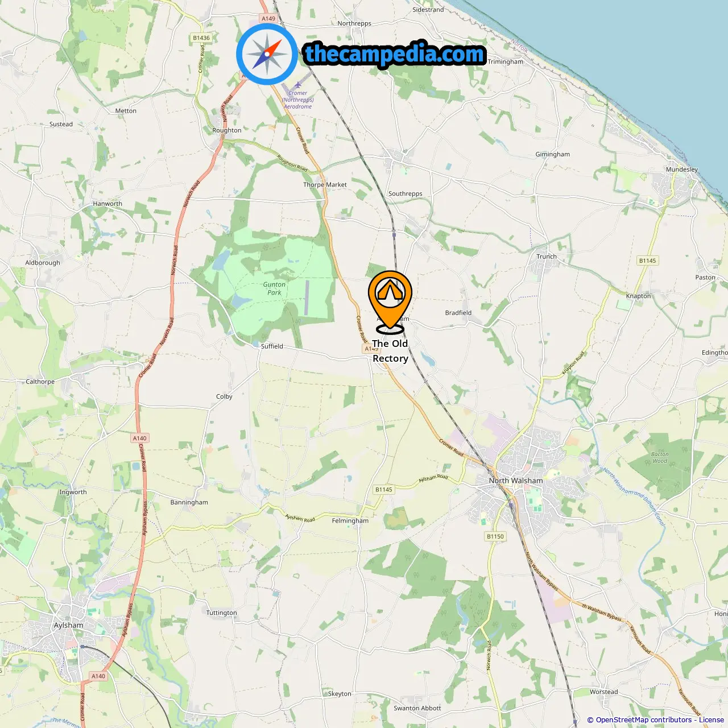Screen dimensions: 728x728
Task: Open the thecampedia.com logo text
Action: [395, 54]
